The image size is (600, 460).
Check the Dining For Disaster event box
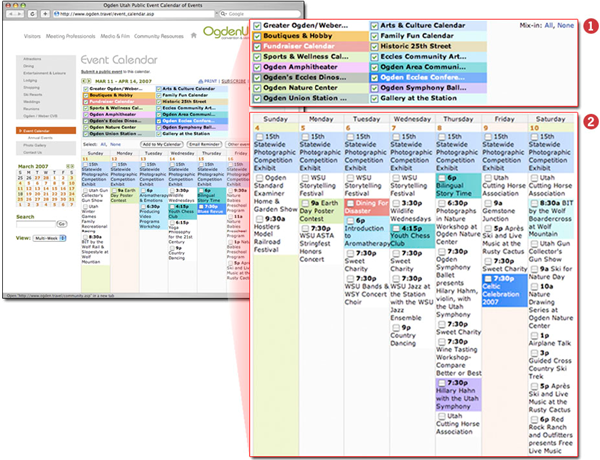pyautogui.click(x=350, y=203)
